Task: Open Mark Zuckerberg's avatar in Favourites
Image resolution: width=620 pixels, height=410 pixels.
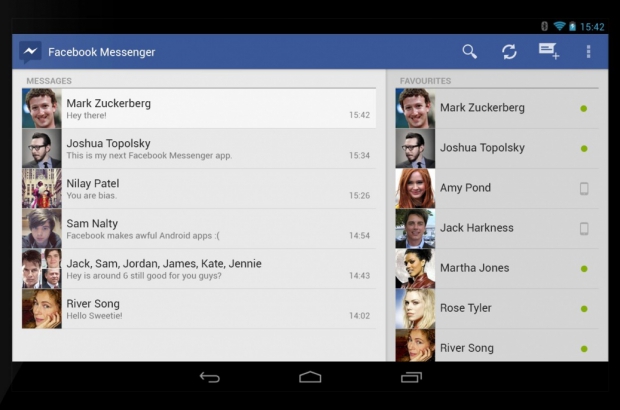Action: (x=415, y=108)
